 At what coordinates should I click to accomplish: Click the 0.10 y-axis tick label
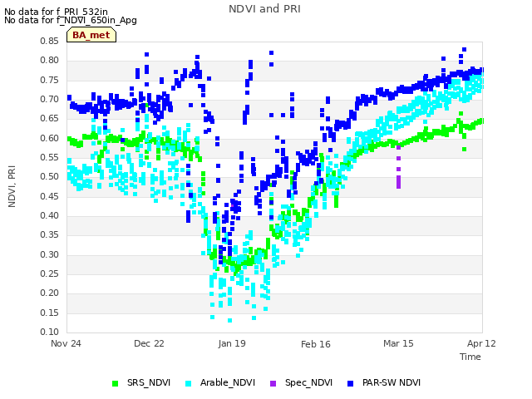coord(50,332)
